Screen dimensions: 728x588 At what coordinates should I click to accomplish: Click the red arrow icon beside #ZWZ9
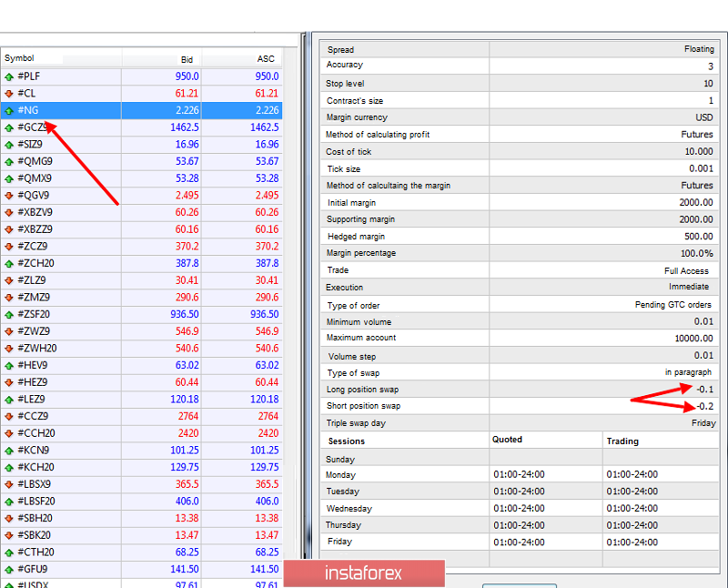pos(9,331)
